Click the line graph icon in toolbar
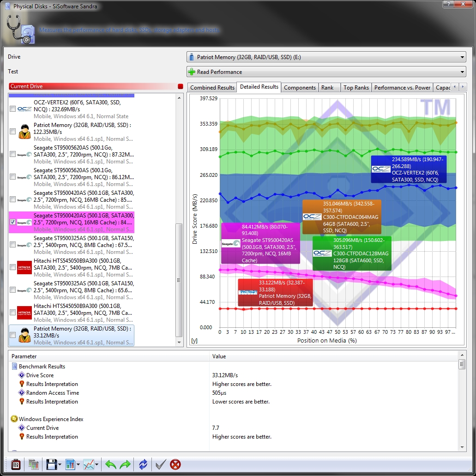 click(x=89, y=464)
